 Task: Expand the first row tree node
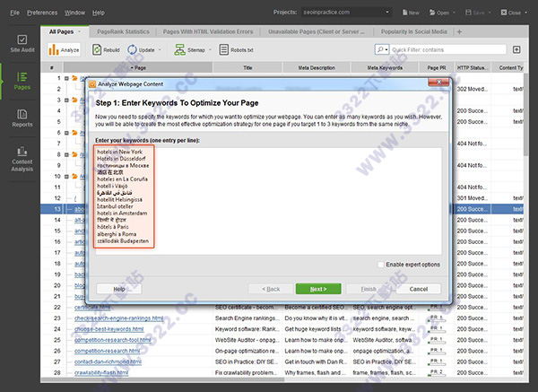coord(65,78)
